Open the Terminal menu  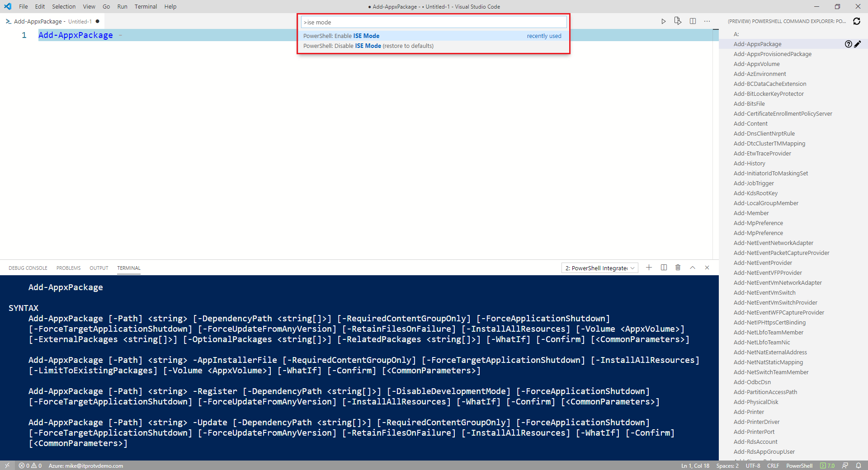pyautogui.click(x=146, y=6)
